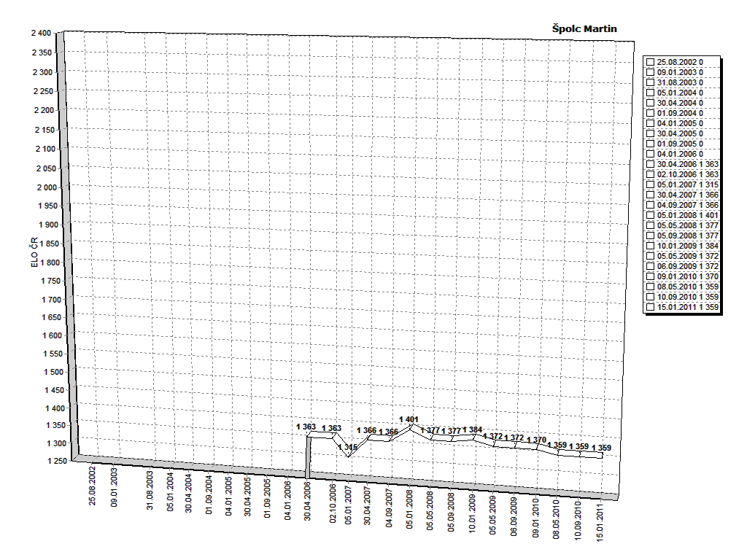The height and width of the screenshot is (560, 747).
Task: Toggle the 10.01.2009 1 384 legend checkbox
Action: pos(651,246)
